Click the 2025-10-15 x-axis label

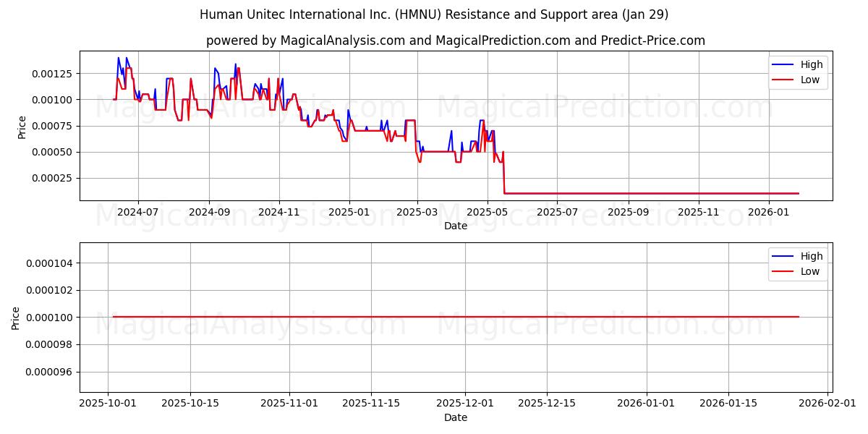tap(190, 404)
